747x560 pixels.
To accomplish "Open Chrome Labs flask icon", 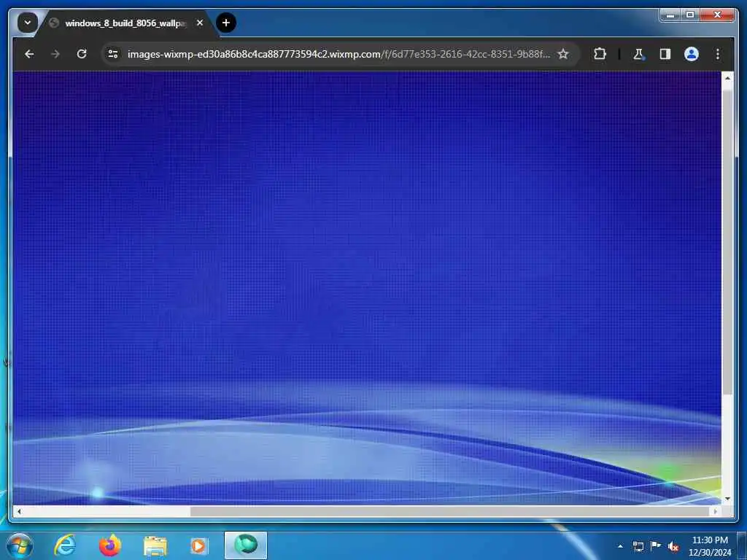I will point(638,54).
